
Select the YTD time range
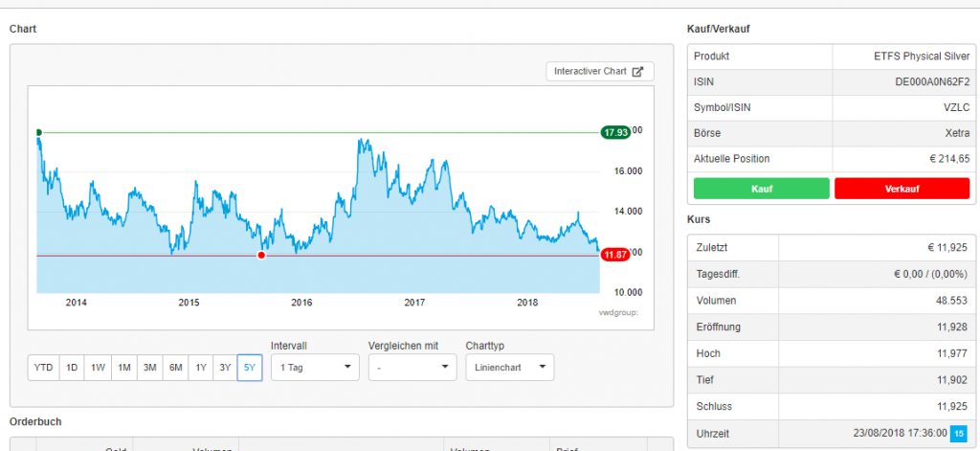tap(43, 368)
